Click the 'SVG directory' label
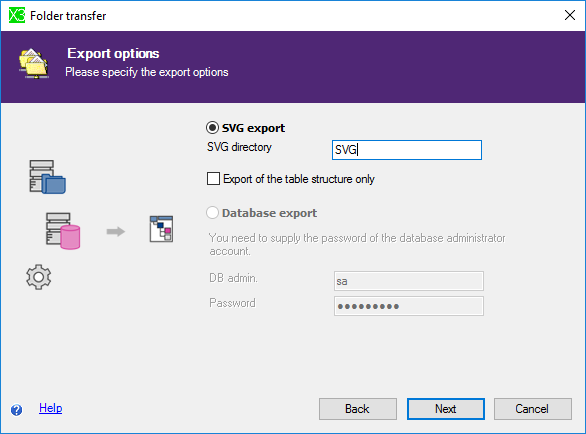Screen dimensions: 586x434 (x=239, y=147)
